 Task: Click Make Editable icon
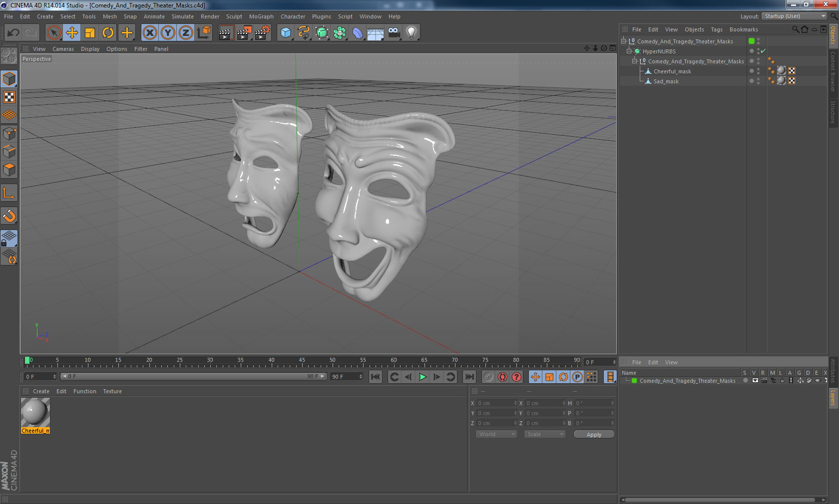(9, 56)
